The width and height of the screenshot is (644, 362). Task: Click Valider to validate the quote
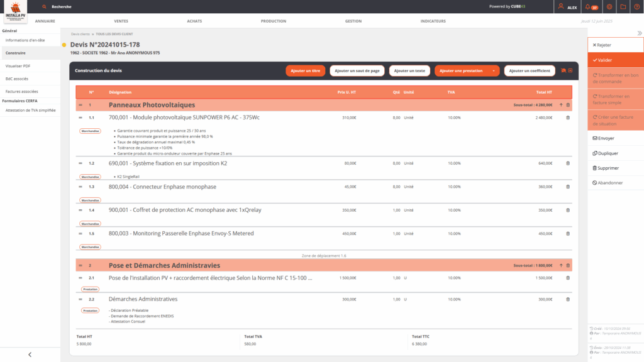[615, 60]
